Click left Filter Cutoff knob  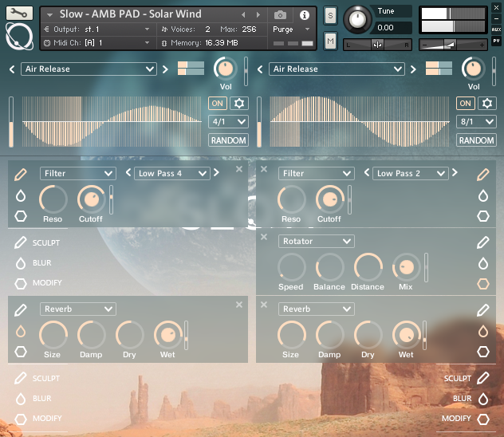(x=91, y=199)
